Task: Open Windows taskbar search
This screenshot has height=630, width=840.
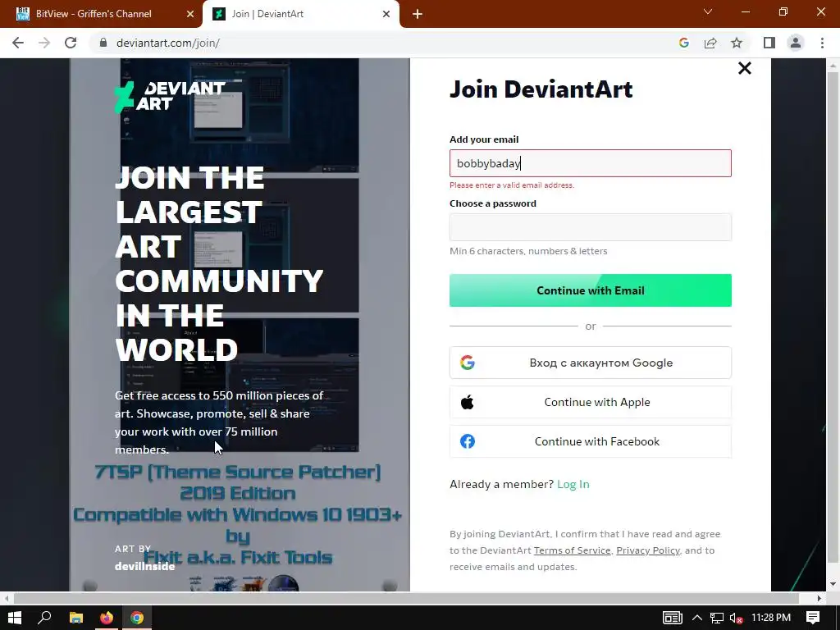Action: [x=44, y=618]
